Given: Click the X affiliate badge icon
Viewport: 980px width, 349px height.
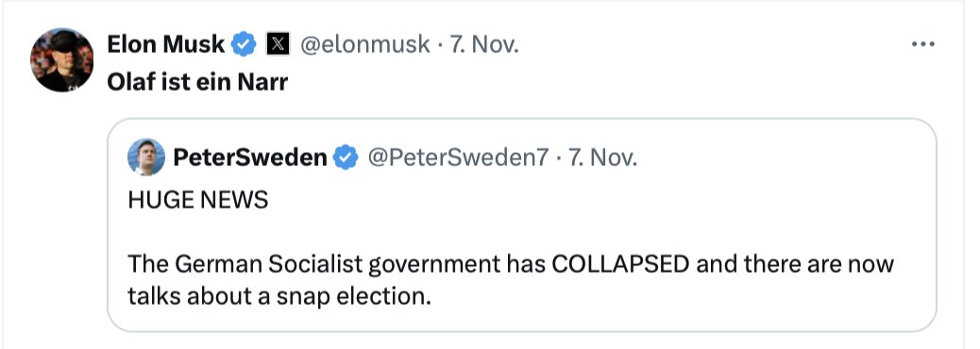Looking at the screenshot, I should pos(278,44).
